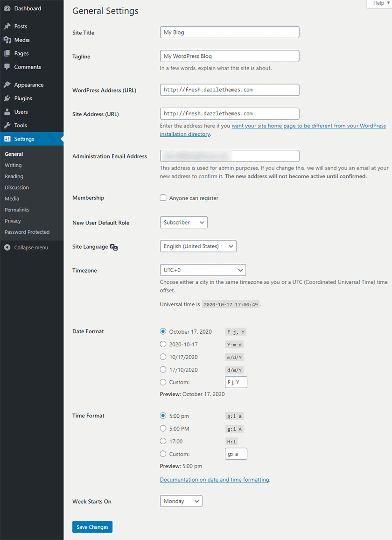Click the Posts pushpin icon
The height and width of the screenshot is (540, 392).
coord(7,26)
